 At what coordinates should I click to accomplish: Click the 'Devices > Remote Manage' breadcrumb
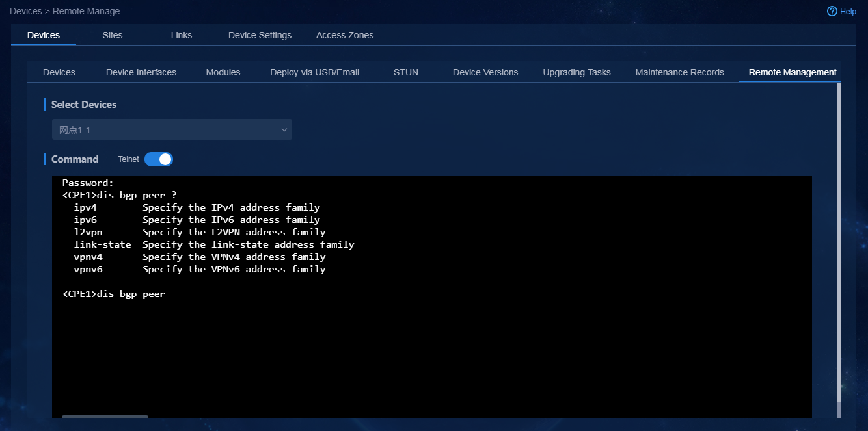(x=64, y=11)
